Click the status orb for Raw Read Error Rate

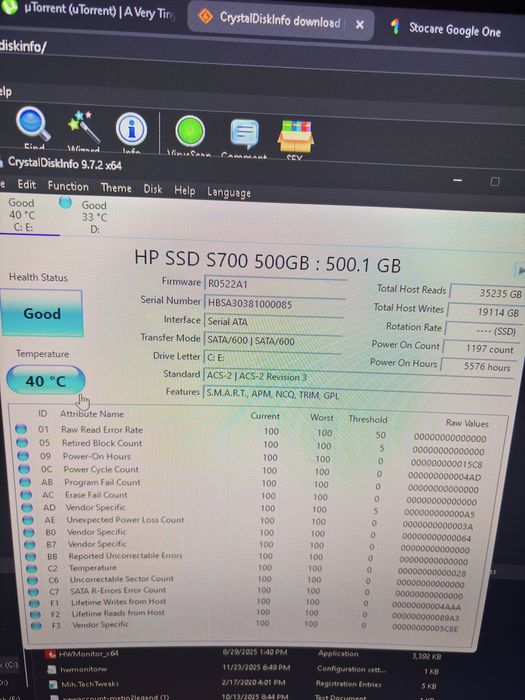21,429
